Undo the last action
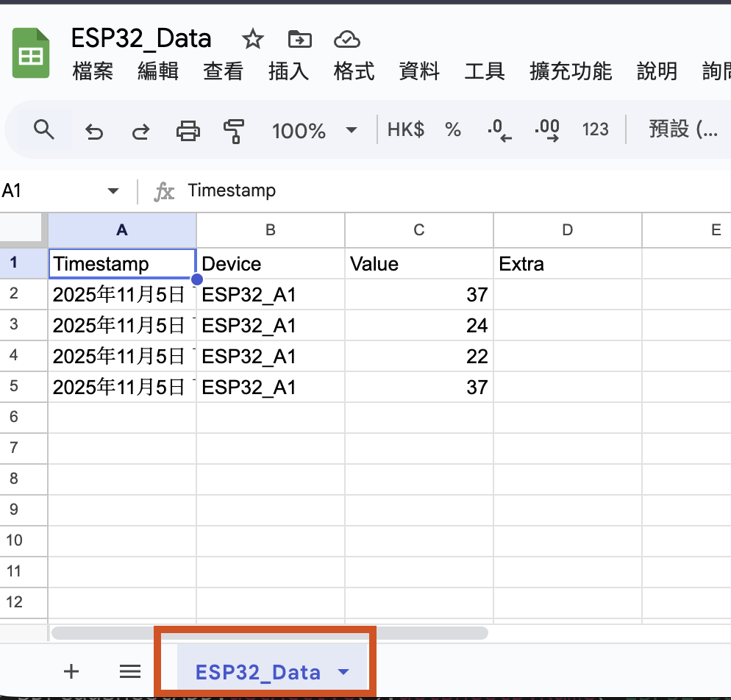Image resolution: width=731 pixels, height=700 pixels. tap(94, 131)
